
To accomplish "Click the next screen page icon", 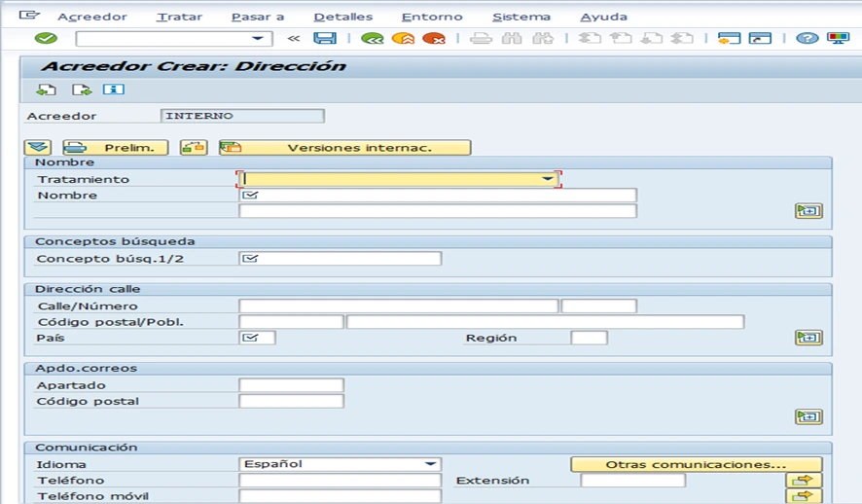I will click(x=82, y=90).
